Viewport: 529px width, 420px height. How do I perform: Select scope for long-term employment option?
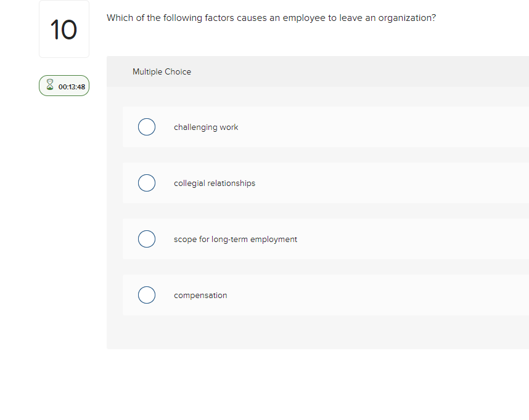pos(147,239)
